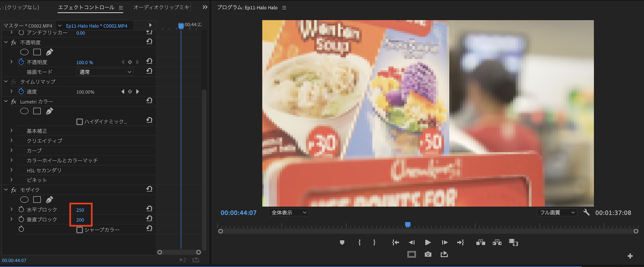Click the Extract button
Screen dimensions: 644x267
click(x=497, y=243)
